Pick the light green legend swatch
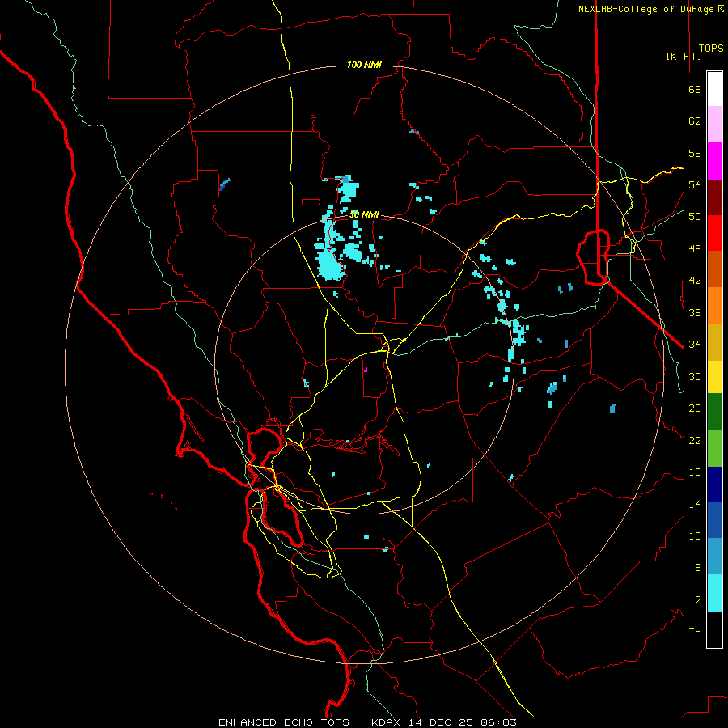This screenshot has height=728, width=728. (x=714, y=448)
